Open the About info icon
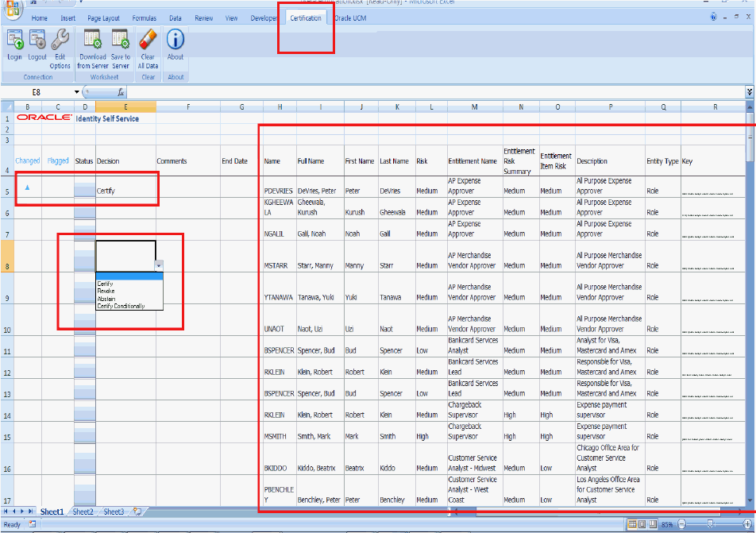756x533 pixels. click(x=175, y=39)
